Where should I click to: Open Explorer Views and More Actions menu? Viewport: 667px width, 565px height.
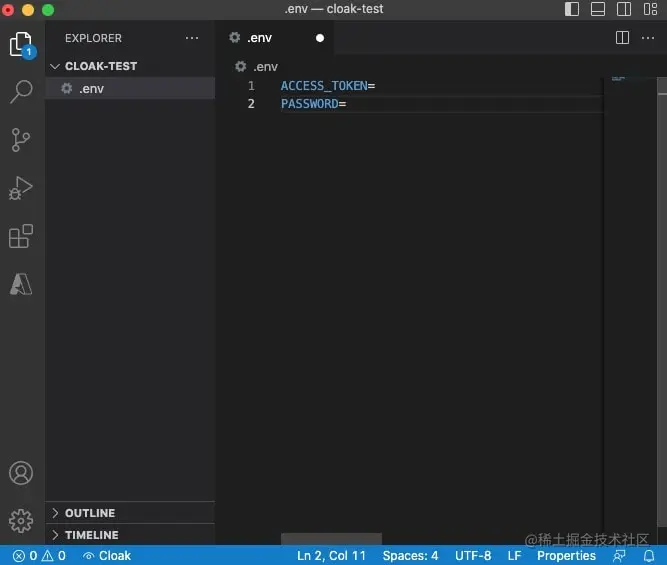[192, 38]
